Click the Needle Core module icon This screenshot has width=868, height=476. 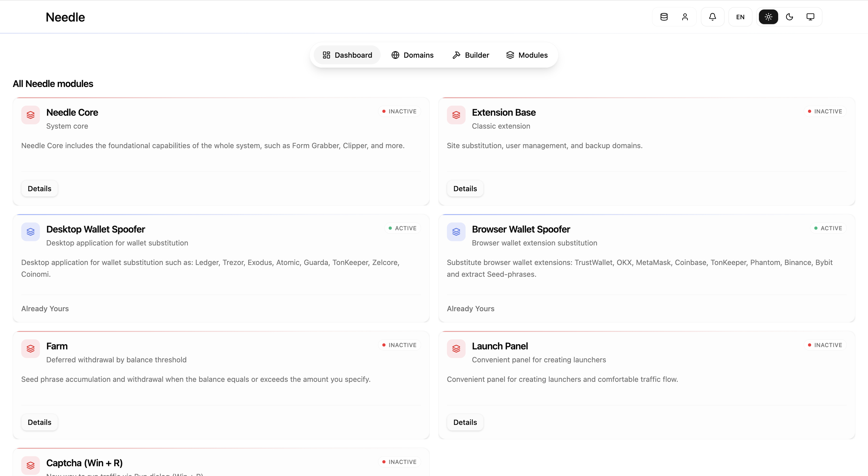(x=31, y=115)
